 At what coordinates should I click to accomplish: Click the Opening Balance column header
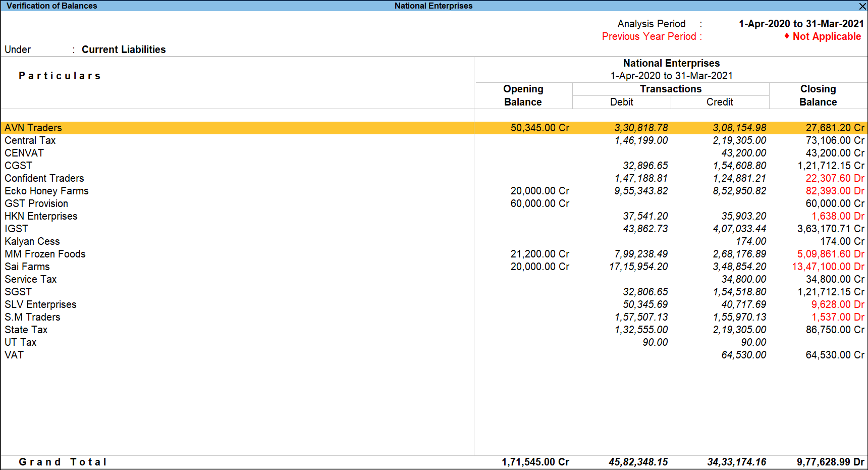pos(523,95)
